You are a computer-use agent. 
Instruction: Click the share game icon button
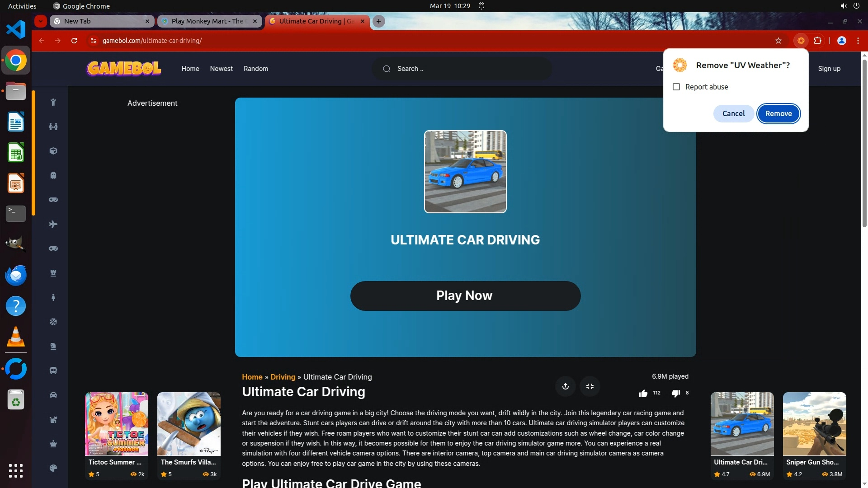pyautogui.click(x=565, y=386)
